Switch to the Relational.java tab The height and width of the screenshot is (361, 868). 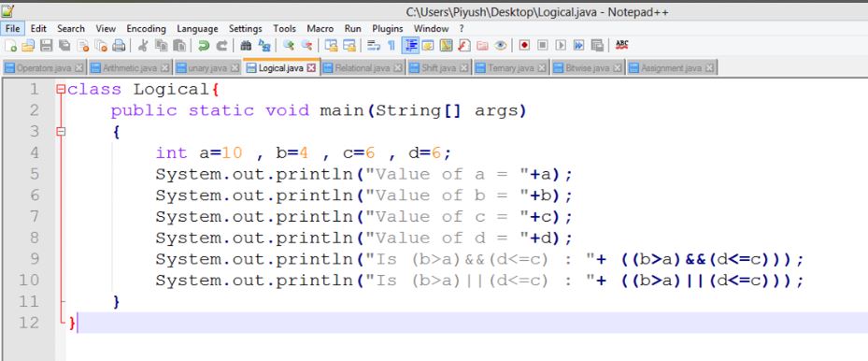pos(363,68)
